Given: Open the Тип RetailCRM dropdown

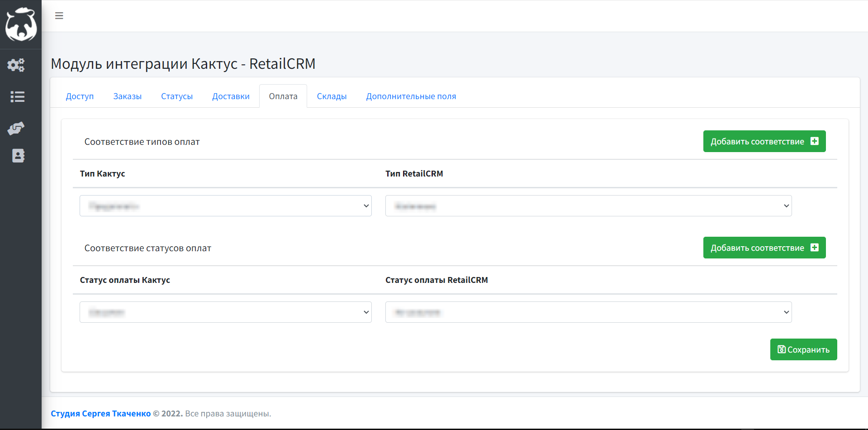Looking at the screenshot, I should click(x=588, y=206).
